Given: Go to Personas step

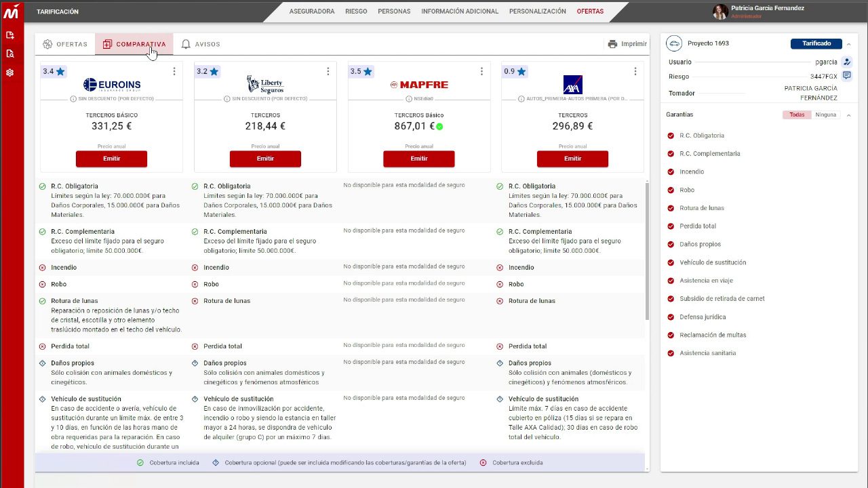Looking at the screenshot, I should [394, 12].
